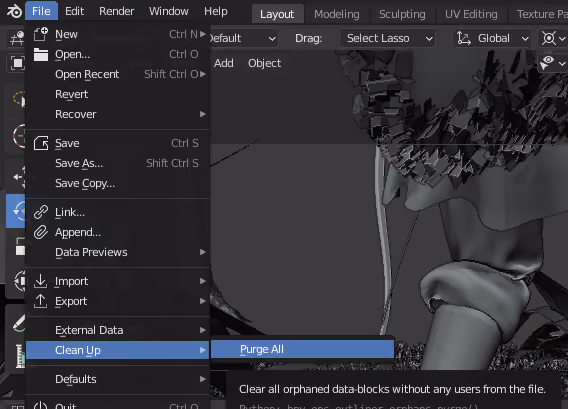Image resolution: width=568 pixels, height=409 pixels.
Task: Choose Append... from the File menu
Action: [118, 232]
